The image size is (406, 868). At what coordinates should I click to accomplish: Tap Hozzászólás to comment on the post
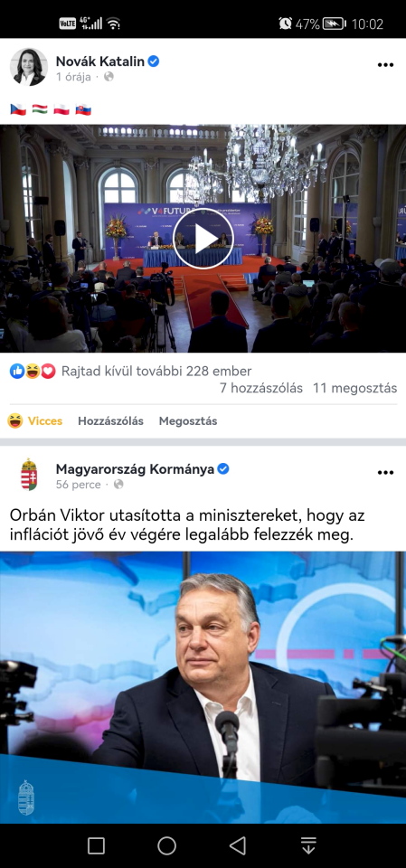click(x=110, y=420)
